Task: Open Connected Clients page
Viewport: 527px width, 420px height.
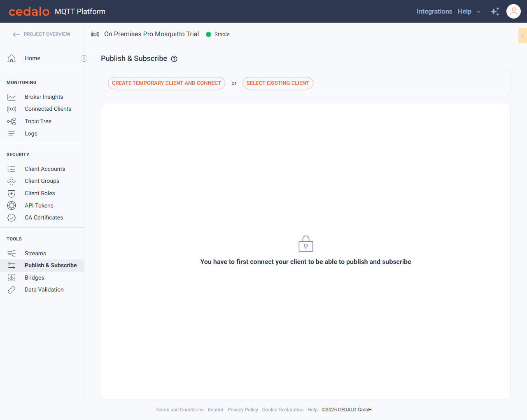Action: click(x=48, y=109)
